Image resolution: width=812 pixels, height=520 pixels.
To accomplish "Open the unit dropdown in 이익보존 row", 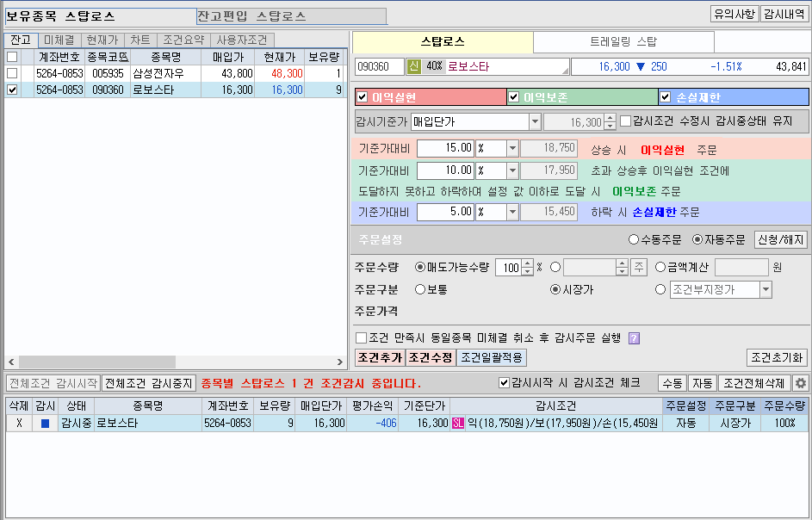I will point(512,170).
